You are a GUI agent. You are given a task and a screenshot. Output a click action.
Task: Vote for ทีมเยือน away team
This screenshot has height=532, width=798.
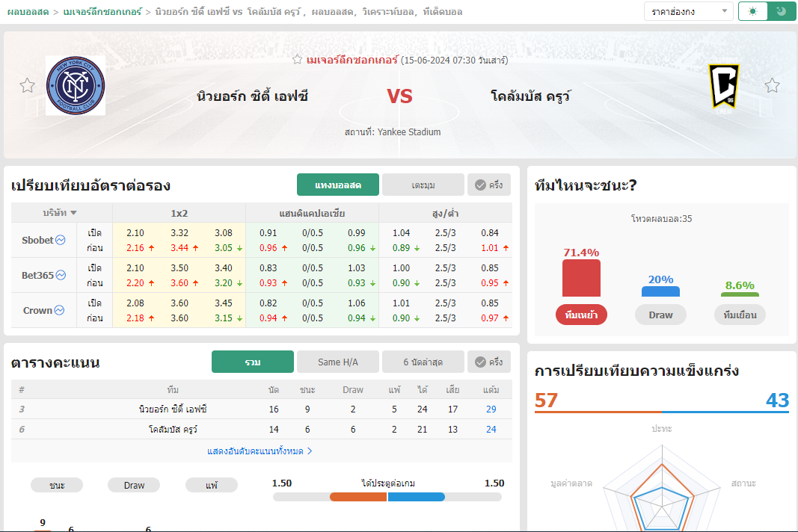coord(740,315)
